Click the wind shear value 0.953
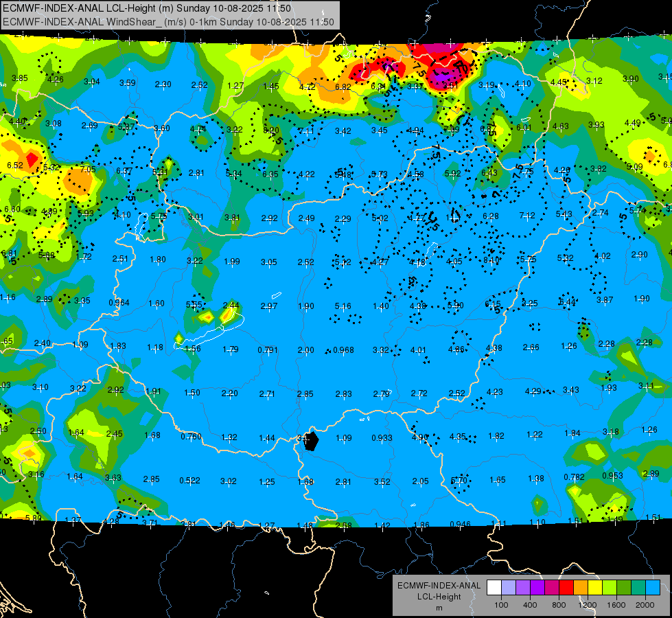 point(612,476)
